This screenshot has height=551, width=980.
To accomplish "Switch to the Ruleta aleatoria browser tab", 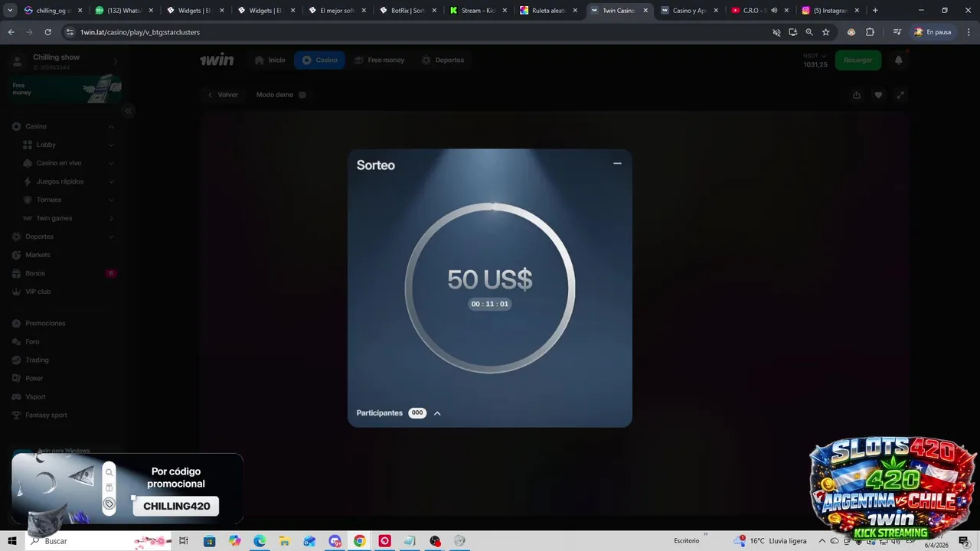I will click(x=547, y=11).
